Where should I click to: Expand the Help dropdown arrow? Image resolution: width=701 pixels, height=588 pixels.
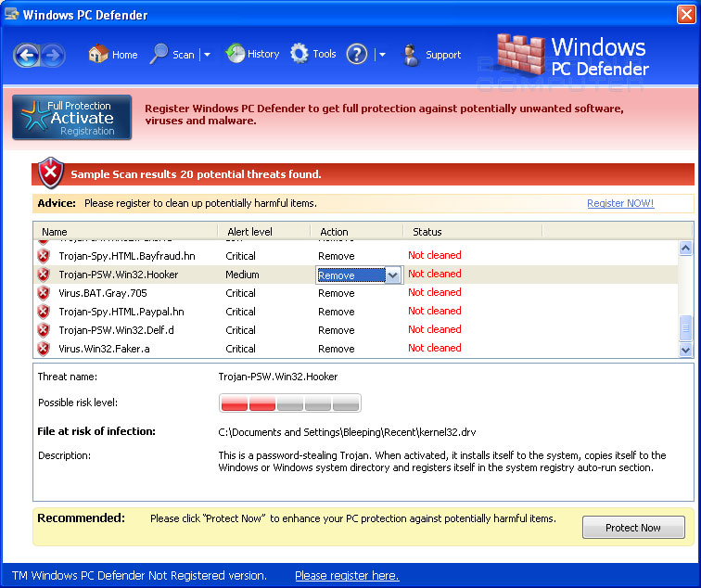(x=382, y=55)
